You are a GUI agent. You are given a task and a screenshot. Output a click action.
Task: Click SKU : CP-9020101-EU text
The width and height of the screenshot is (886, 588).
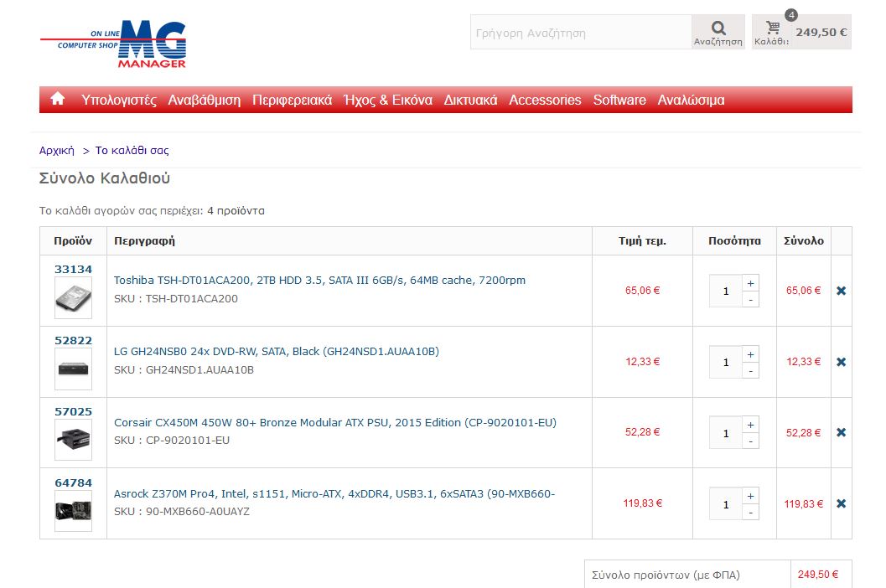172,440
